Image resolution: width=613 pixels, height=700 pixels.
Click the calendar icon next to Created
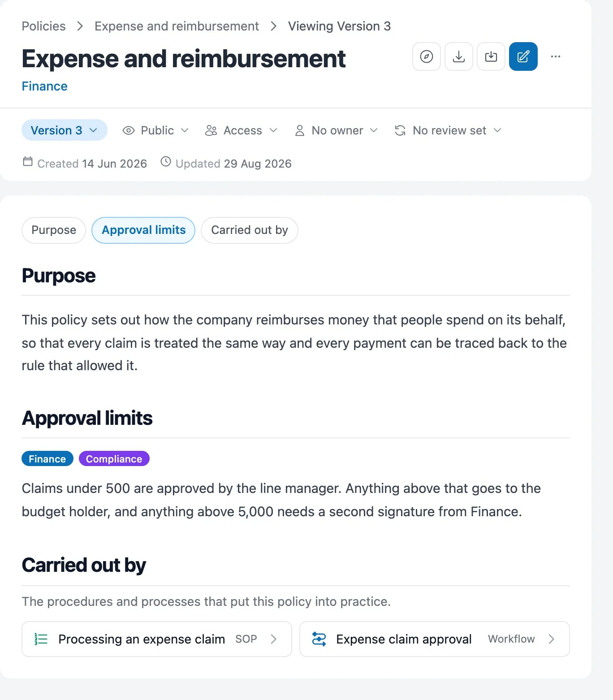tap(28, 161)
